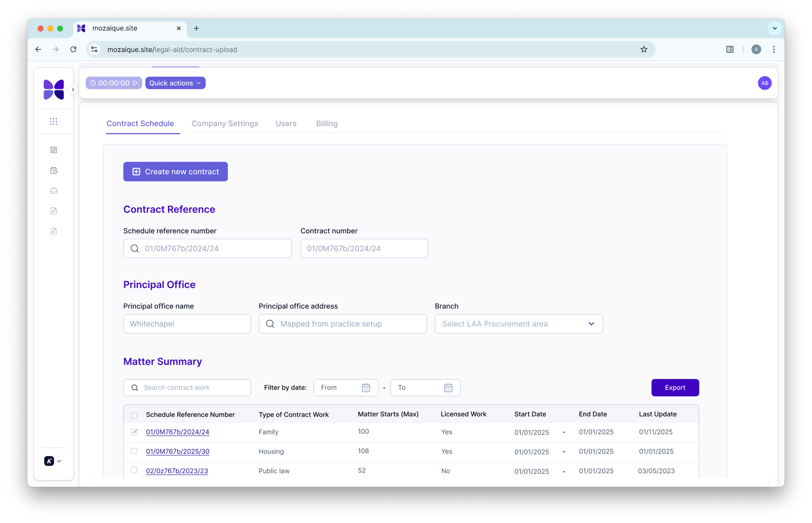
Task: Open the dashboard tiles icon in sidebar
Action: click(x=54, y=150)
